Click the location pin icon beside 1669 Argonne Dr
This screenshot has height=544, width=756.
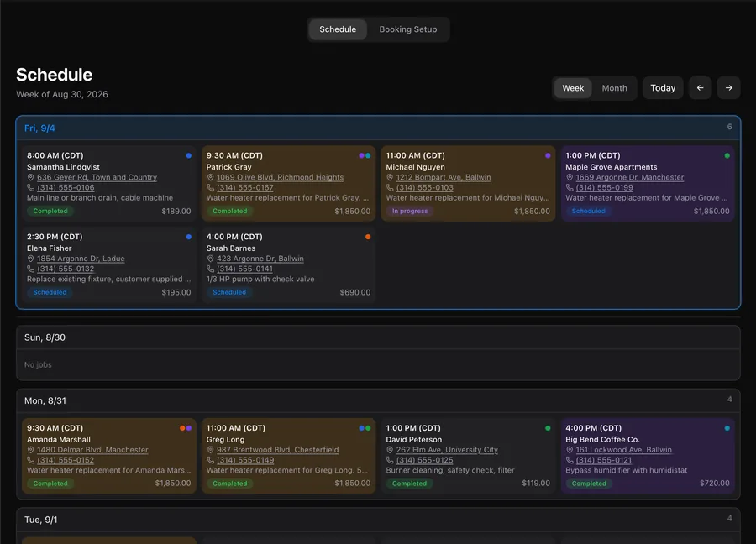click(x=570, y=177)
